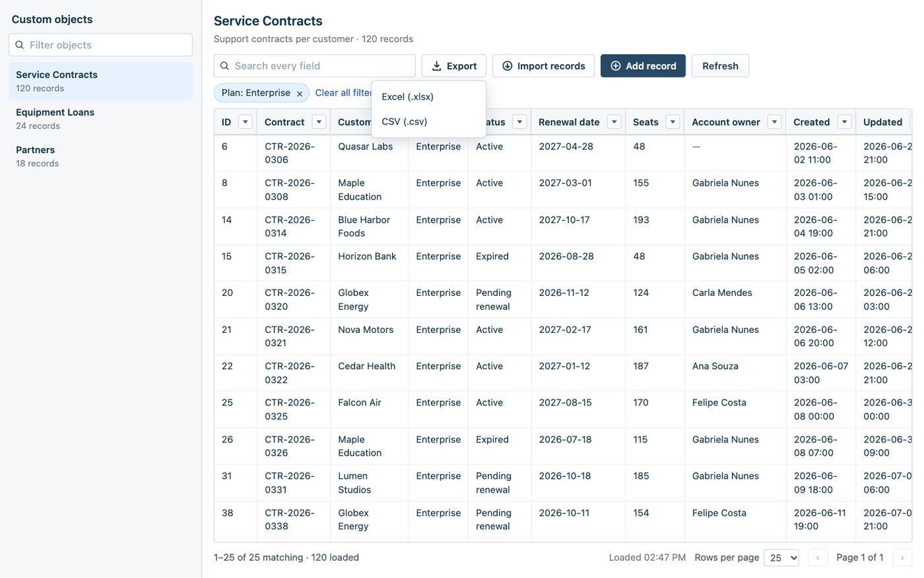Viewport: 924px width, 578px height.
Task: Go to previous page arrow
Action: (x=818, y=558)
